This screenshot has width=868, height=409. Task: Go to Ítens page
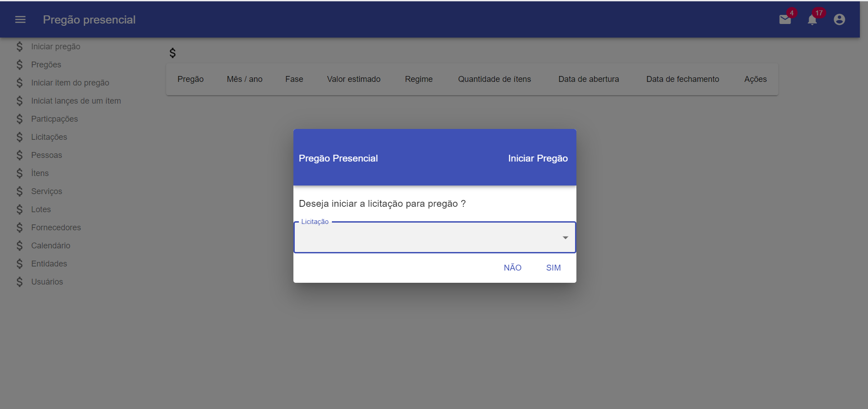point(40,173)
